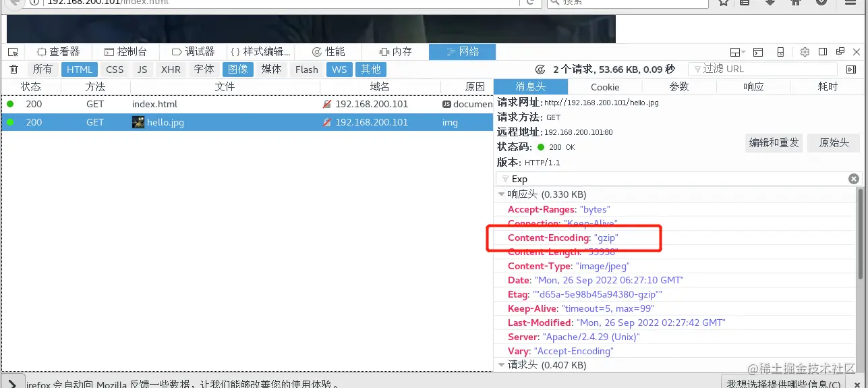
Task: Select the hello.jpg request row
Action: [247, 122]
